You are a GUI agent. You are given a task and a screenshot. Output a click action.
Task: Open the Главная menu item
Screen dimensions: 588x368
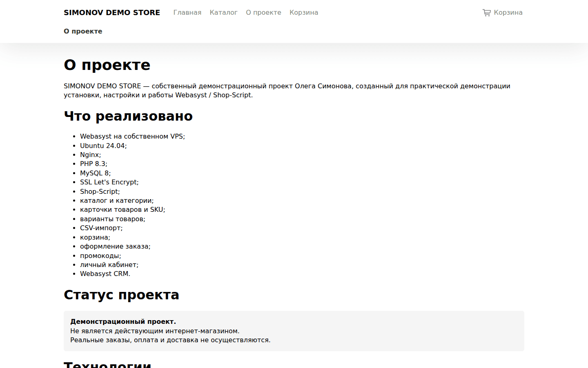[x=187, y=13]
